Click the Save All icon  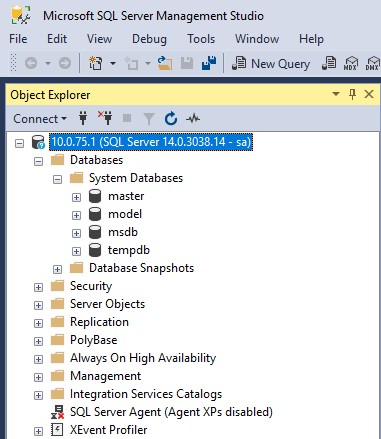[x=209, y=63]
